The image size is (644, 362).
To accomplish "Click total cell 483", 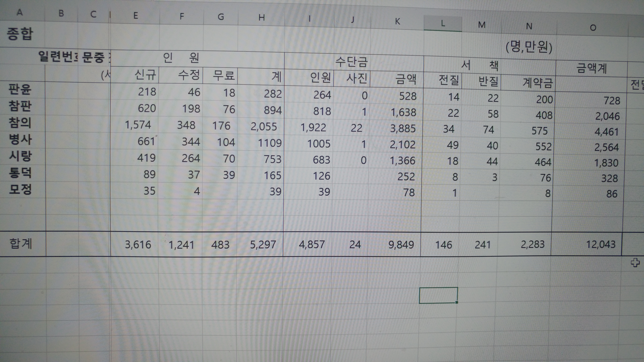I will 220,245.
